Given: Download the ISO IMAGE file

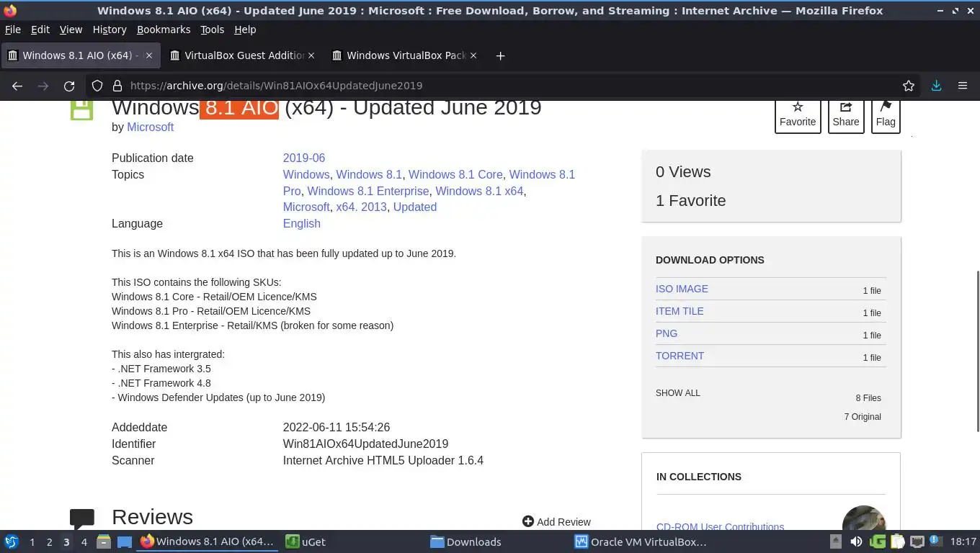Looking at the screenshot, I should (x=682, y=289).
